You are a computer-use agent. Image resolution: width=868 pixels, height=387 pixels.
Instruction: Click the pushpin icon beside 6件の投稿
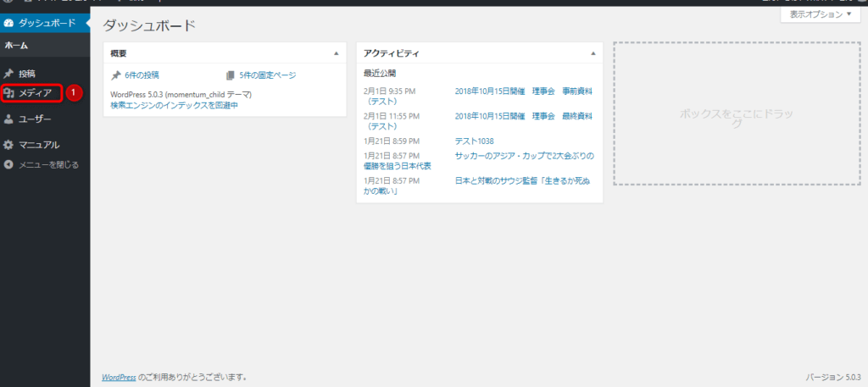click(116, 75)
